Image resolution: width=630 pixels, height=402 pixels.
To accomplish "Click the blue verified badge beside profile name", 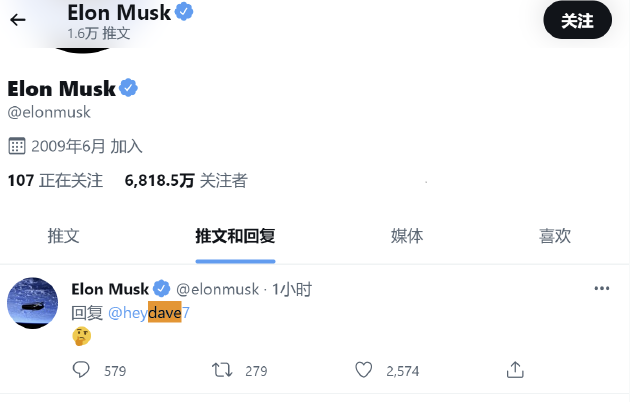I will 129,89.
